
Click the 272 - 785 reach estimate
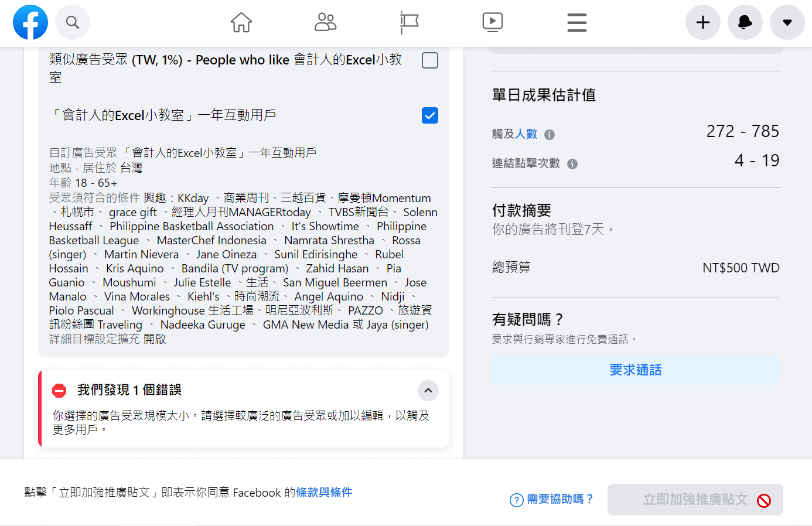743,131
